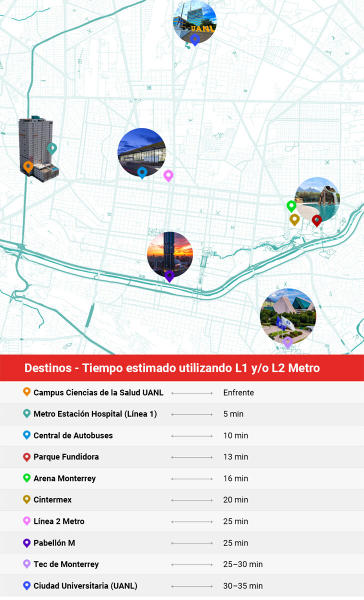Click the Tec de Monterrey circular photo

point(288,314)
